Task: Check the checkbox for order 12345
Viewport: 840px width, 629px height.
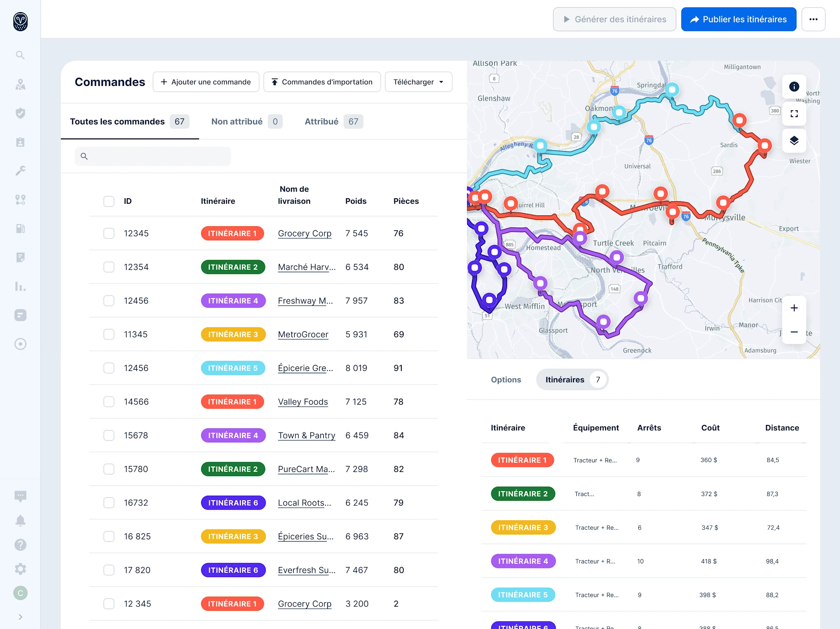Action: [109, 233]
